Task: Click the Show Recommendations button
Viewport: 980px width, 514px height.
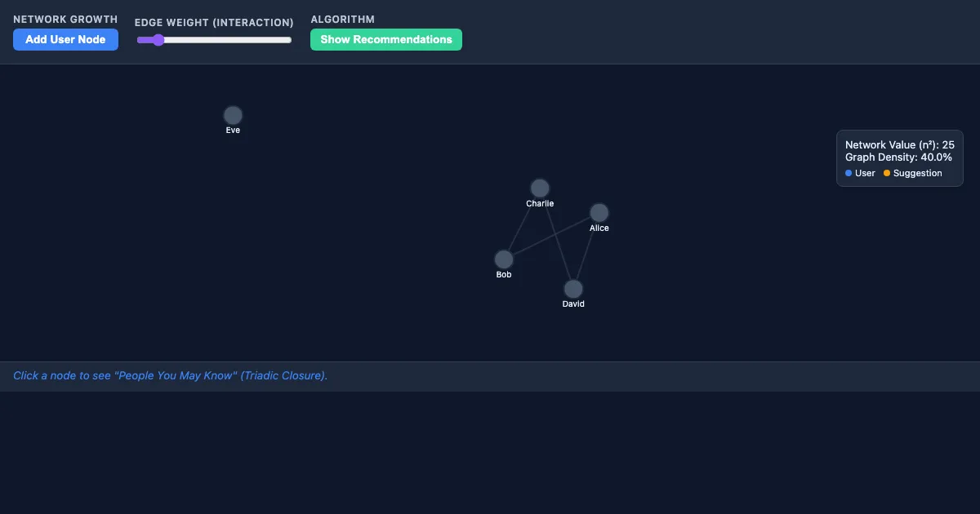Action: 386,40
